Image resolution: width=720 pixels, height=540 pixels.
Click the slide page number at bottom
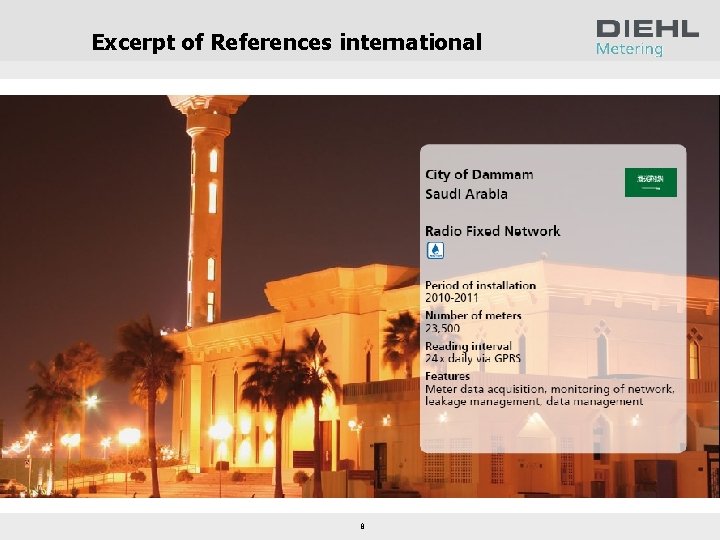click(x=362, y=526)
